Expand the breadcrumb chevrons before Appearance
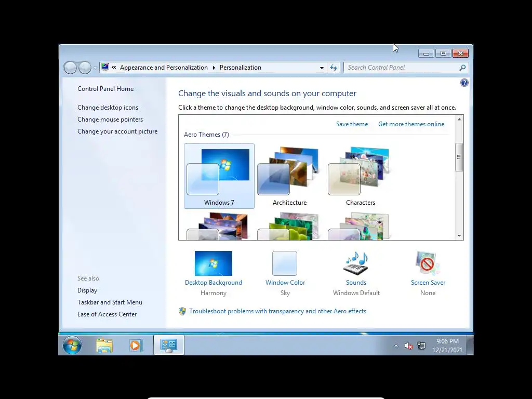 pos(114,68)
